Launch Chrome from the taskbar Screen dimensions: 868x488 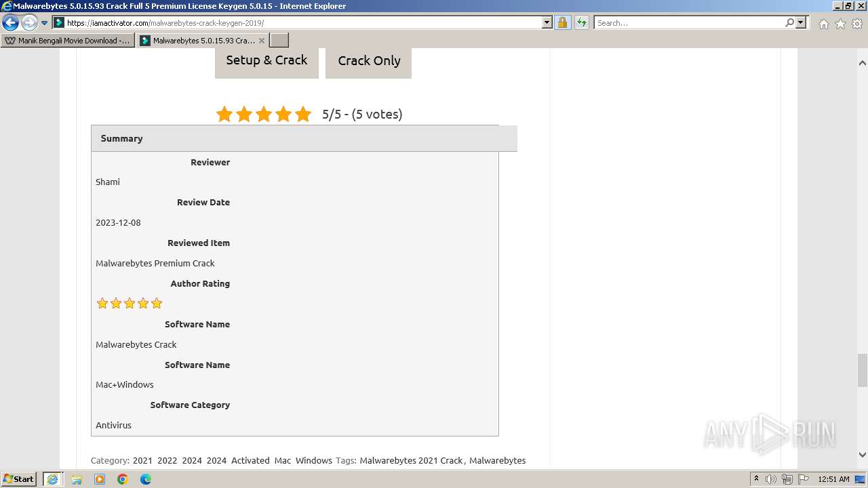pyautogui.click(x=123, y=479)
